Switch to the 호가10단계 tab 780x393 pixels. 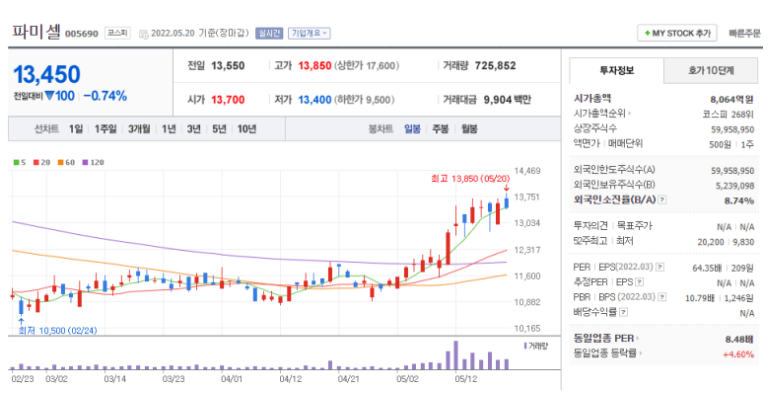coord(711,71)
